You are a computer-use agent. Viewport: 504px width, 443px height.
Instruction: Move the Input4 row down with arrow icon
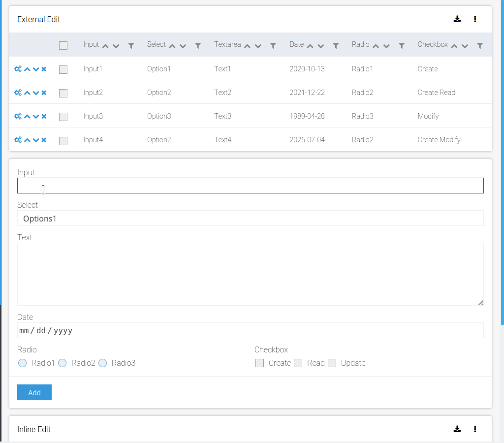(x=36, y=140)
